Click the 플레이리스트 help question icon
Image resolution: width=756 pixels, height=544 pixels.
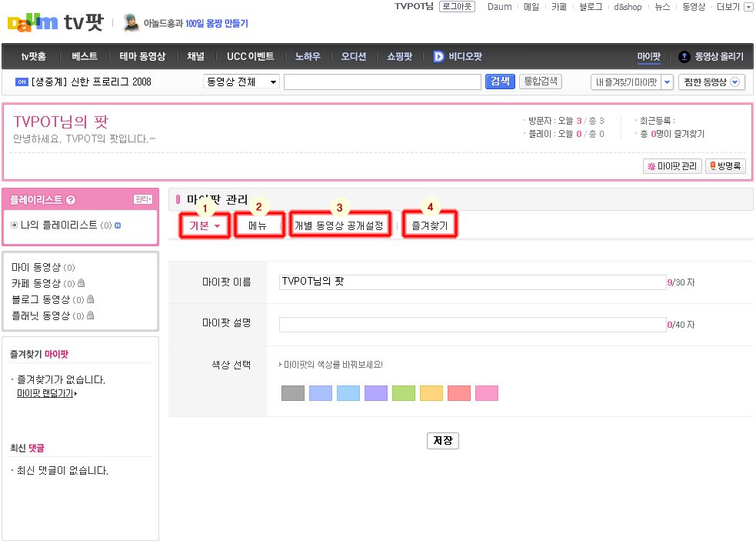[x=71, y=199]
